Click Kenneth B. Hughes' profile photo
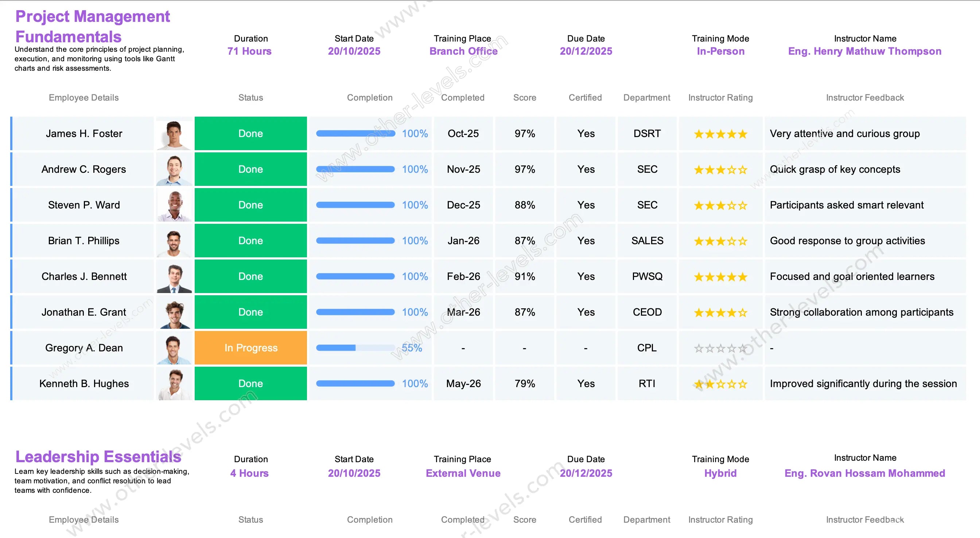Image resolution: width=980 pixels, height=538 pixels. [x=174, y=384]
